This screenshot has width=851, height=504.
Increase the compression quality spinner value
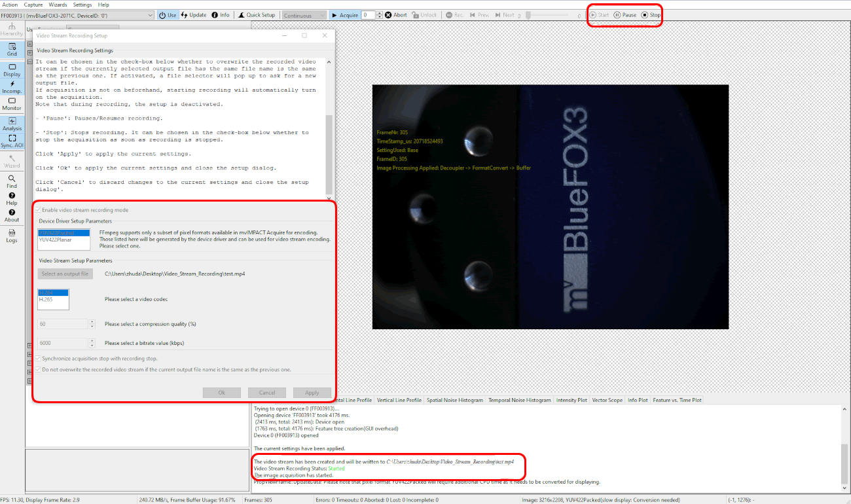click(92, 321)
